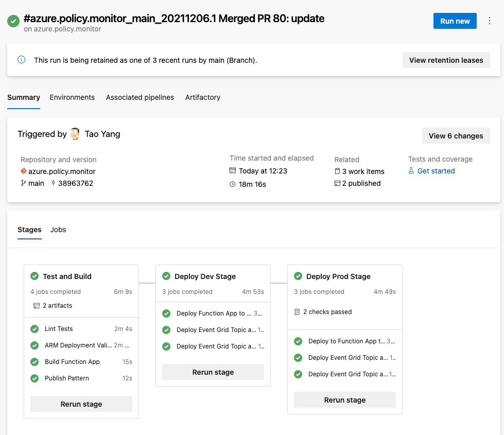
Task: Open View retention leases
Action: click(446, 60)
